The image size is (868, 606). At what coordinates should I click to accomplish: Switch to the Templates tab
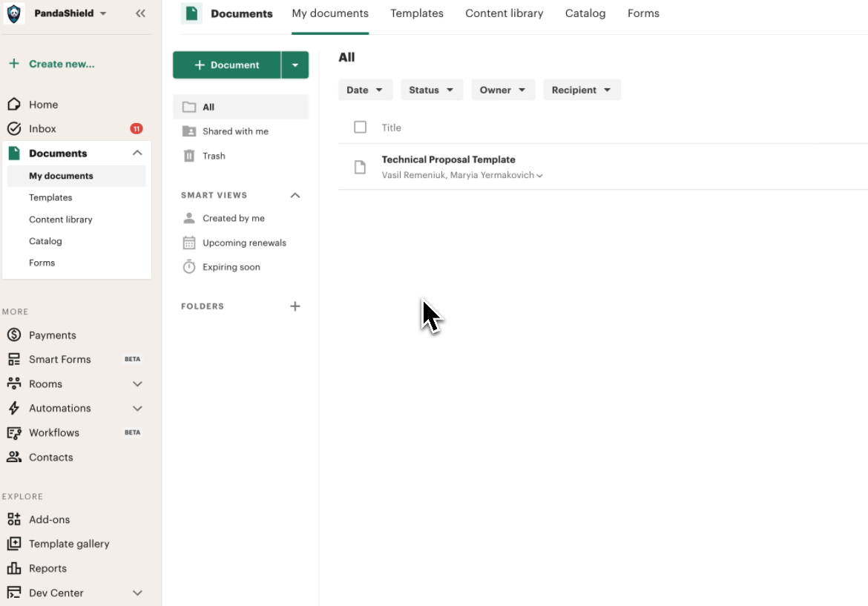(x=417, y=13)
